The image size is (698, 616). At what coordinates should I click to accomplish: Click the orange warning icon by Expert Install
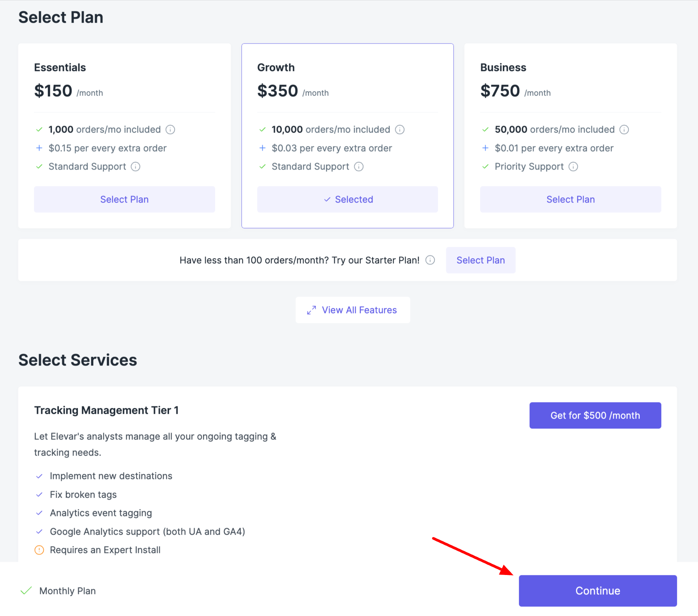click(x=39, y=550)
